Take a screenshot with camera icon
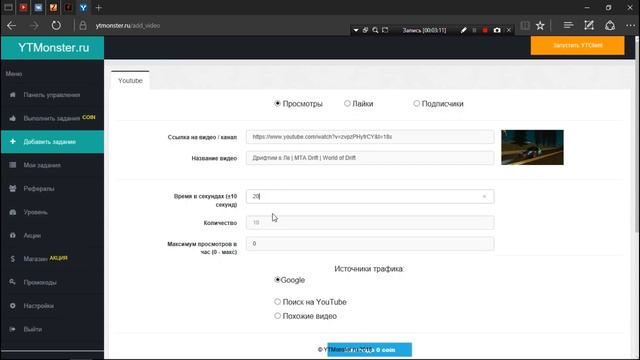The width and height of the screenshot is (640, 360). (x=497, y=30)
